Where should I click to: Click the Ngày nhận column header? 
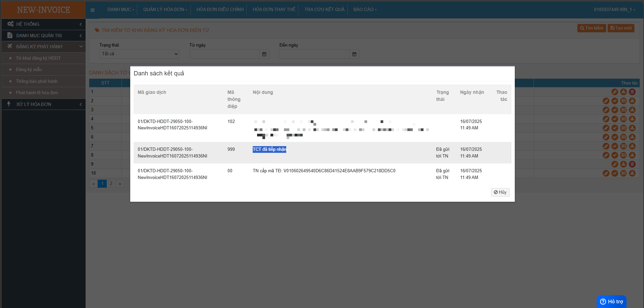472,92
